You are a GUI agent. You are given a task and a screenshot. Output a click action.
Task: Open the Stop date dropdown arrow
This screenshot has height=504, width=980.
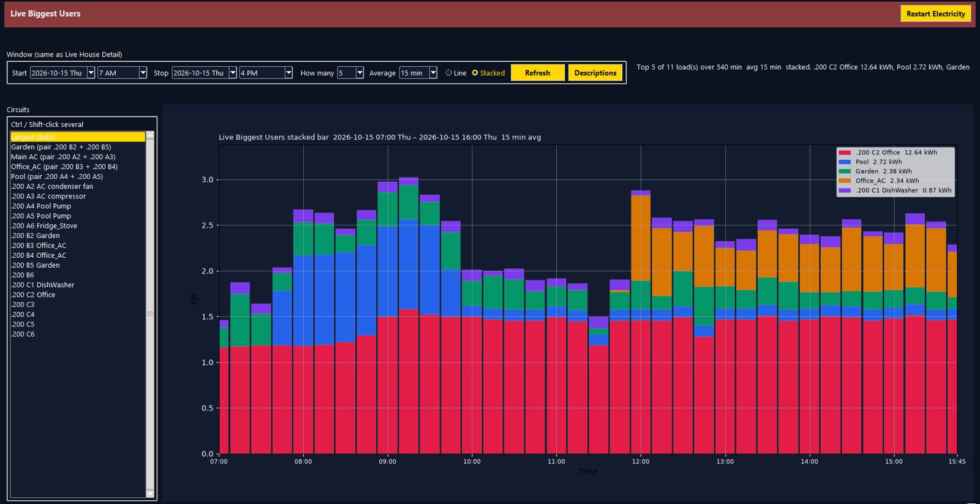233,73
